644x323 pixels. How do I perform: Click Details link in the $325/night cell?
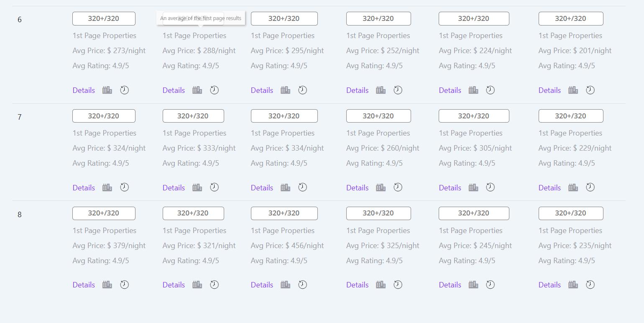pyautogui.click(x=357, y=285)
